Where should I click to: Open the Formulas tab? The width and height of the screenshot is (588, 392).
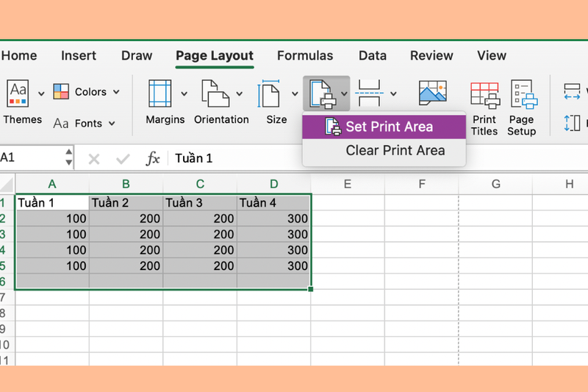click(x=305, y=55)
